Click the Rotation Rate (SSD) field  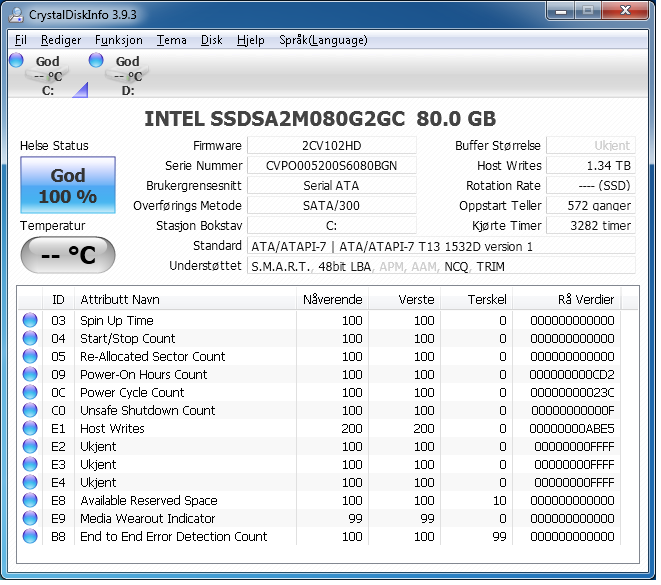tap(591, 185)
